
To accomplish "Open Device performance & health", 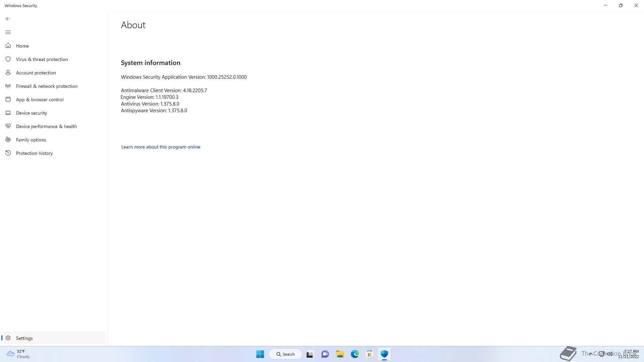I will tap(54, 126).
